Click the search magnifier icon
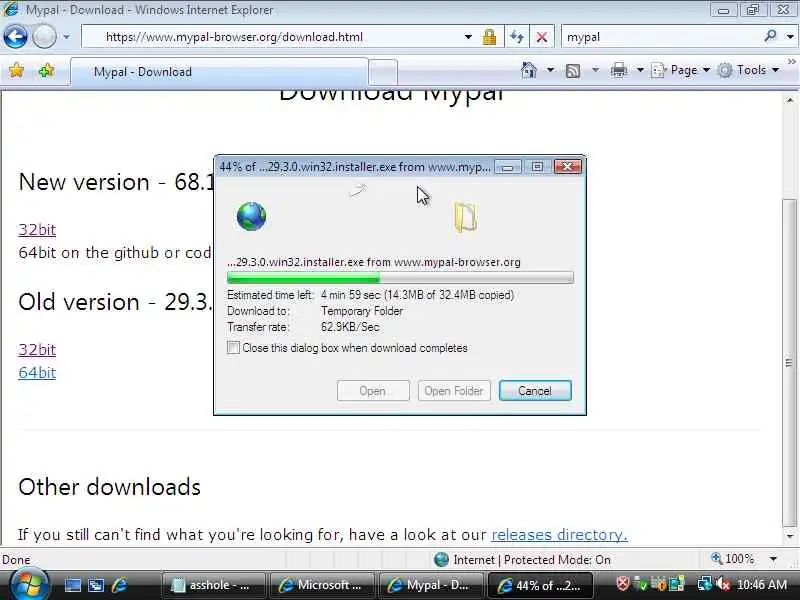Screen dimensions: 800x600 tap(770, 36)
